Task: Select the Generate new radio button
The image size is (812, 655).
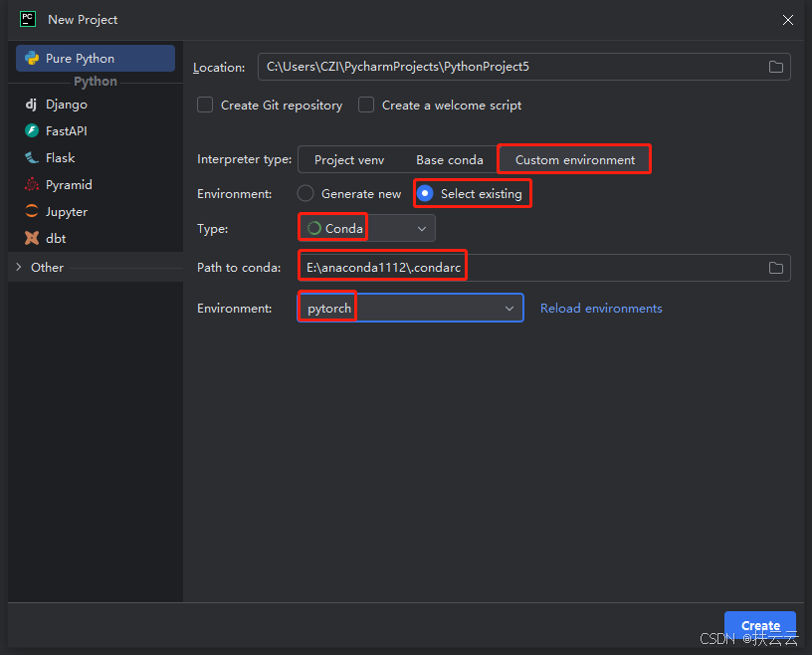Action: [x=305, y=193]
